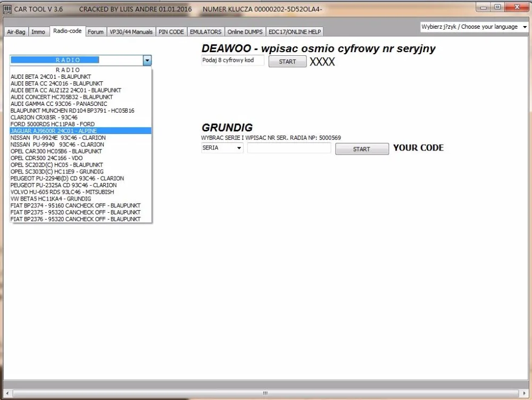532x400 pixels.
Task: Select OPEL SC303D(C) HC11E9 - GRUNDIG
Action: [81, 172]
